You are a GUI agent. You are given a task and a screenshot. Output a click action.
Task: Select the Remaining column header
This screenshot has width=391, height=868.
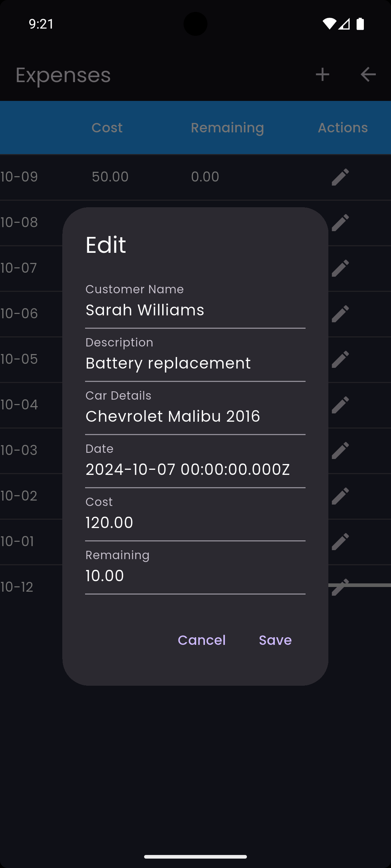(x=227, y=127)
